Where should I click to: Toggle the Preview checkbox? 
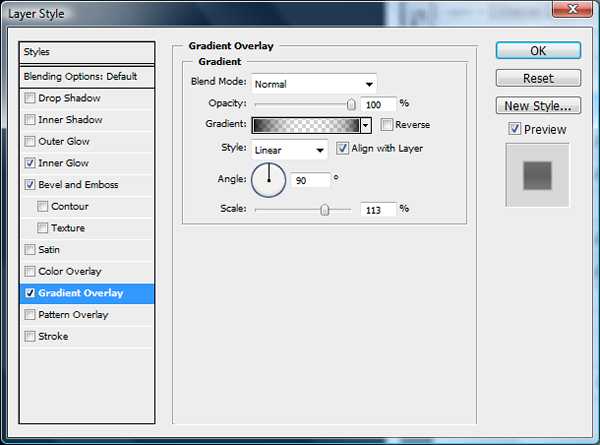(x=515, y=129)
